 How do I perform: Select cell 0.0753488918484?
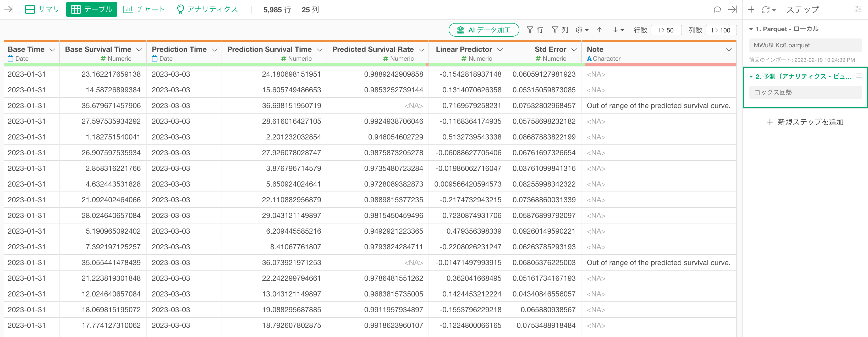tap(544, 325)
